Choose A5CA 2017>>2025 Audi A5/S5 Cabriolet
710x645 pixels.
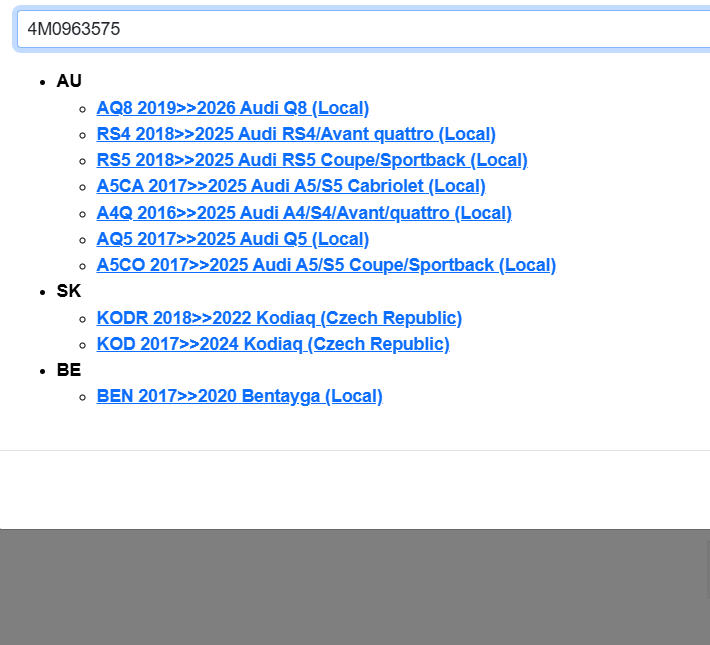coord(290,186)
